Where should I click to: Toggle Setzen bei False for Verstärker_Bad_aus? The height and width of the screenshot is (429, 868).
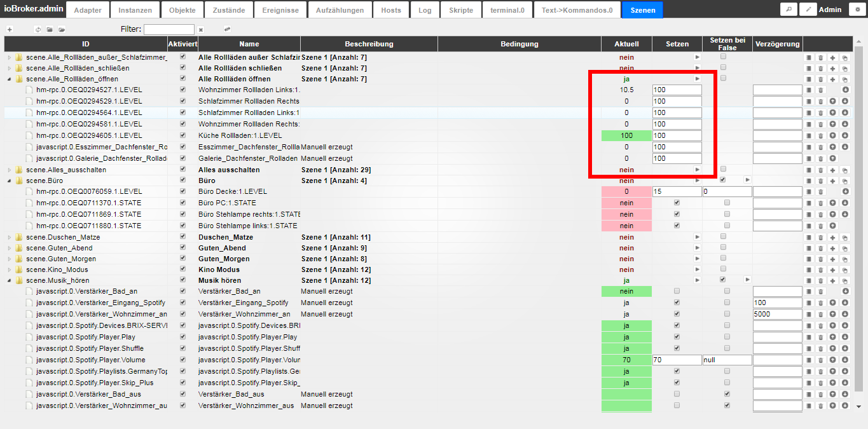pyautogui.click(x=727, y=394)
